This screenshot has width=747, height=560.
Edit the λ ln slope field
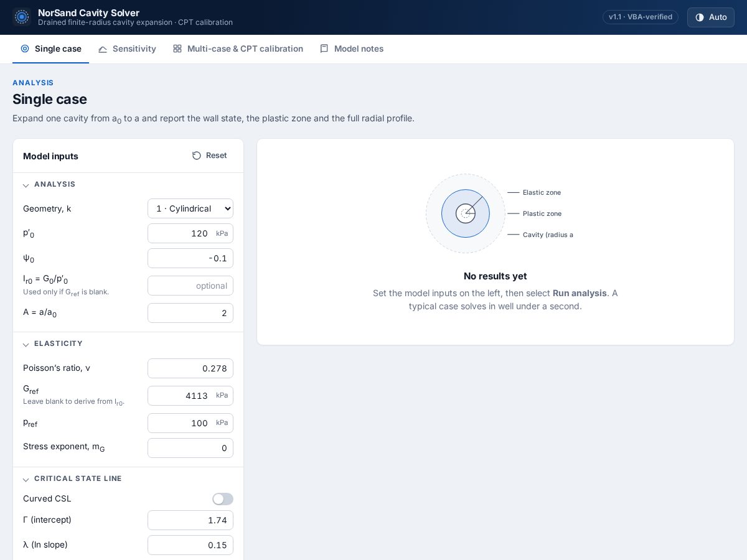(x=190, y=545)
